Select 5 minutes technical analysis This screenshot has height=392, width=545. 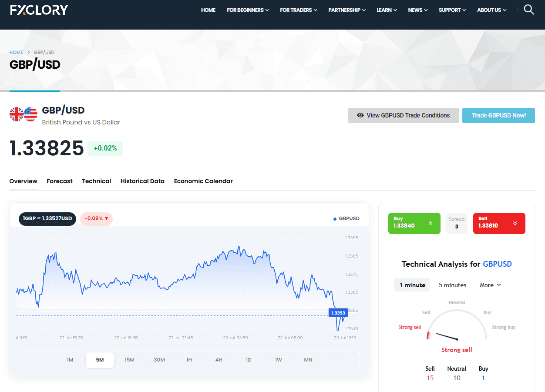tap(452, 285)
